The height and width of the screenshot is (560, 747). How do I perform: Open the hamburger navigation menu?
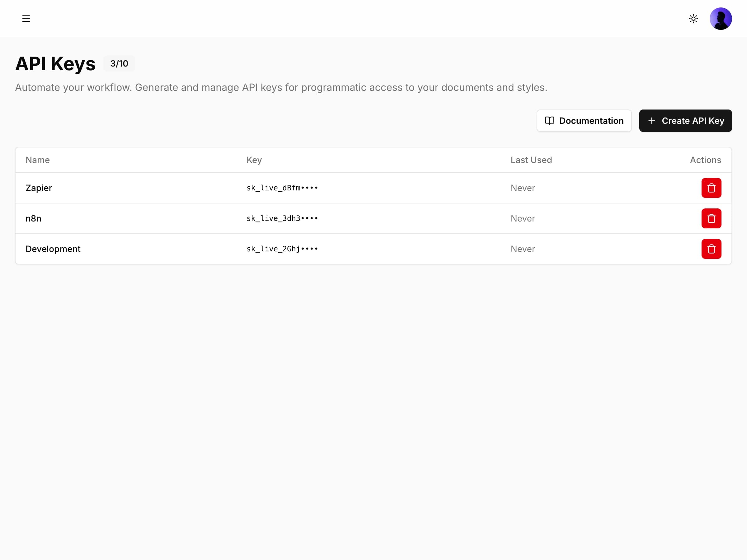[x=26, y=19]
